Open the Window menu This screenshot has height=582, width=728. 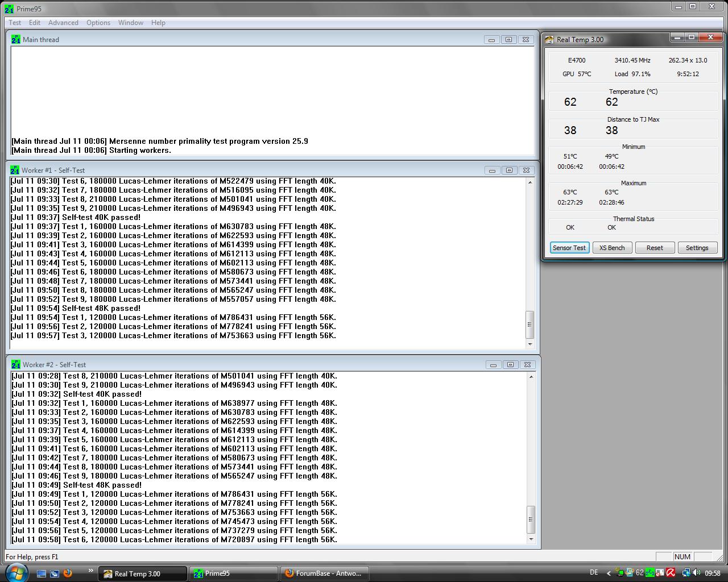131,23
